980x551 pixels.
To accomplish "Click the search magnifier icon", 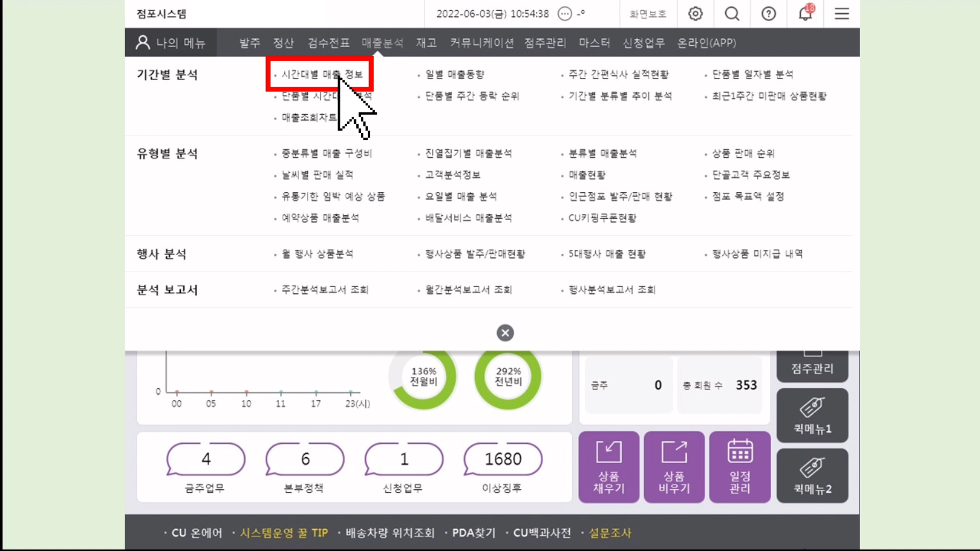I will 732,14.
